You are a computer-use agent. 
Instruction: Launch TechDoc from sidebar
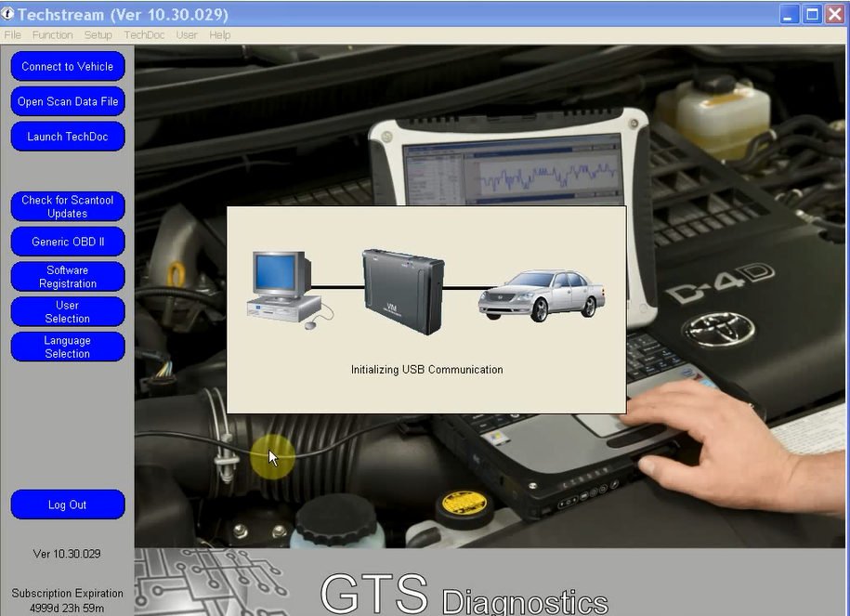pos(68,137)
